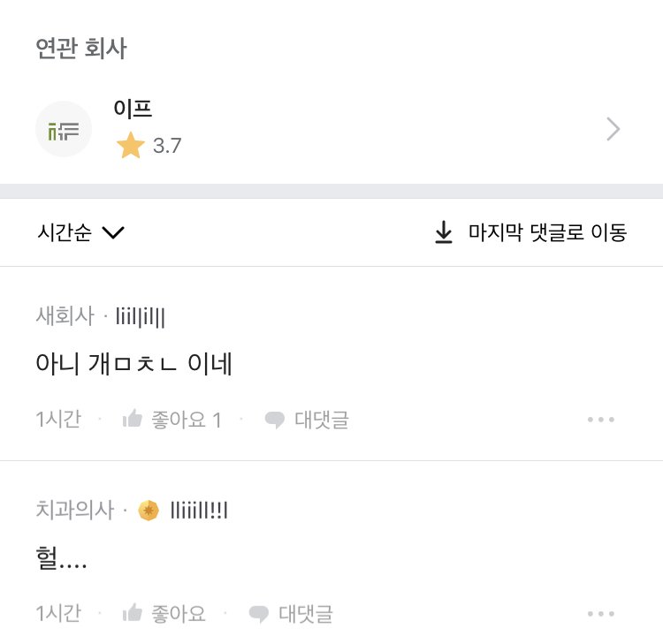Screen dimensions: 663x644
Task: Toggle 좋아요 on the 치과의사 comment
Action: coord(179,613)
